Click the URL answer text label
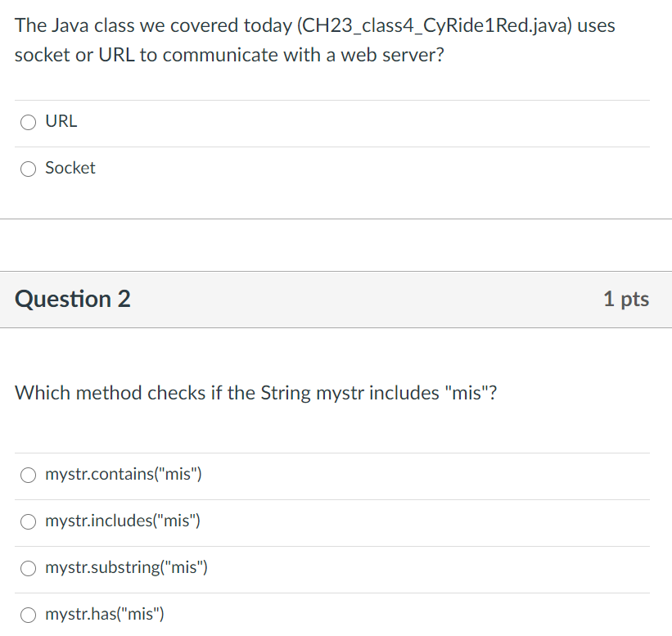The image size is (672, 636). (x=61, y=121)
